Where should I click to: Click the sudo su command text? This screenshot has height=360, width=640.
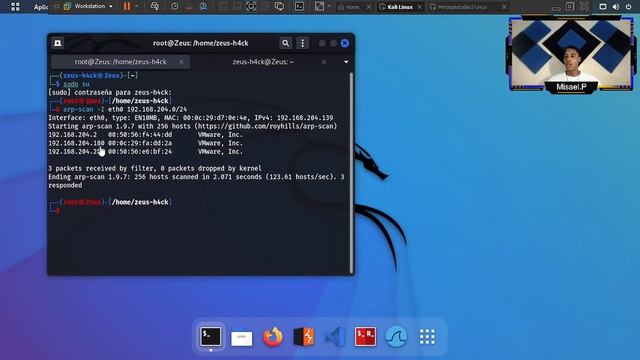[x=76, y=84]
